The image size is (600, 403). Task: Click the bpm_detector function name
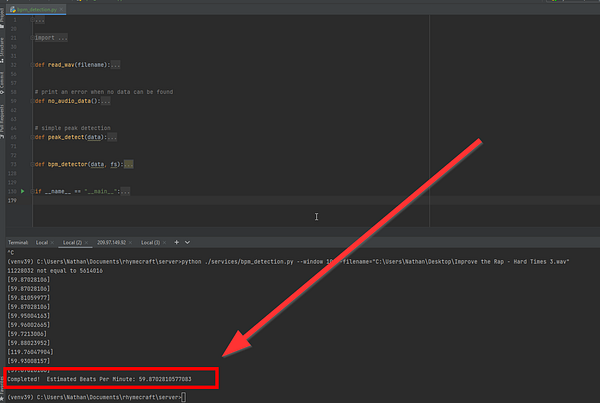click(68, 164)
